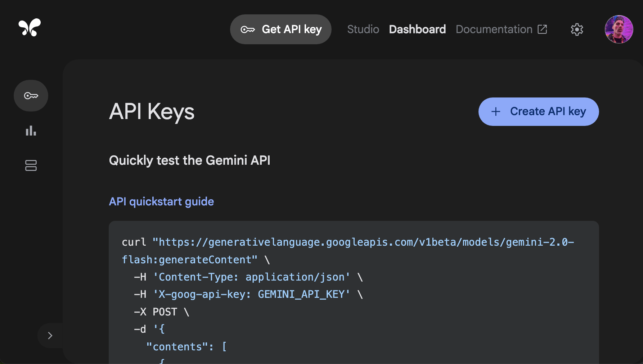The height and width of the screenshot is (364, 643).
Task: Click the key icon inside Get API key button
Action: point(248,29)
